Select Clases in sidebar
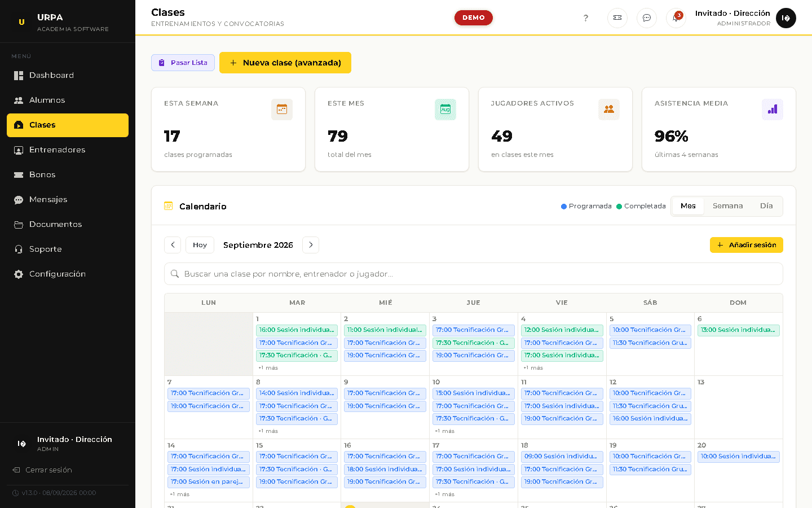 tap(68, 125)
